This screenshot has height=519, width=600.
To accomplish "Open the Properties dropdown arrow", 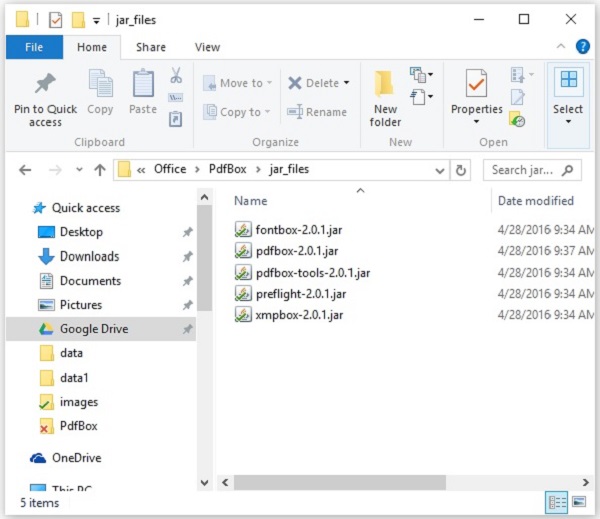I will [476, 122].
